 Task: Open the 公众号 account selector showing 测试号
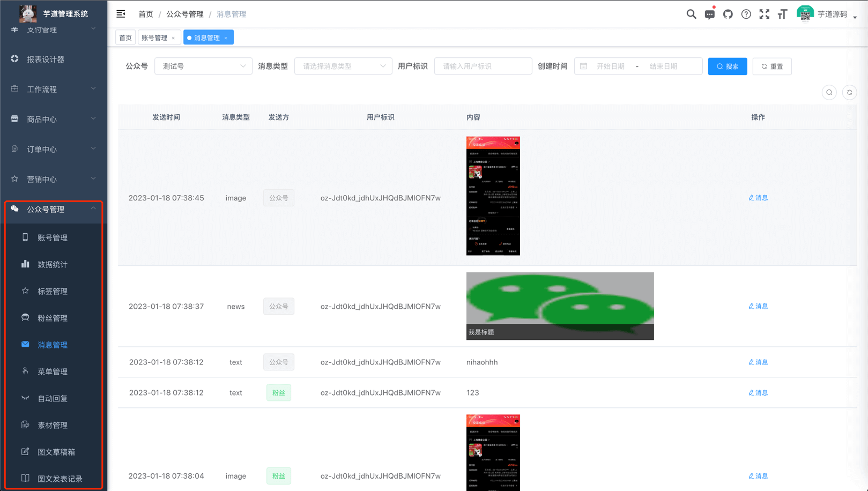tap(203, 65)
